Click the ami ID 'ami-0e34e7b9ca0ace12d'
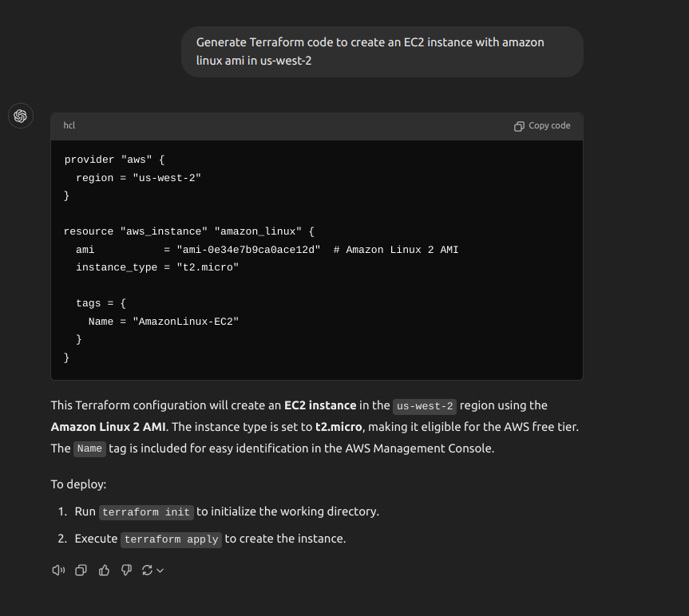Screen dimensions: 689x616 [248, 250]
